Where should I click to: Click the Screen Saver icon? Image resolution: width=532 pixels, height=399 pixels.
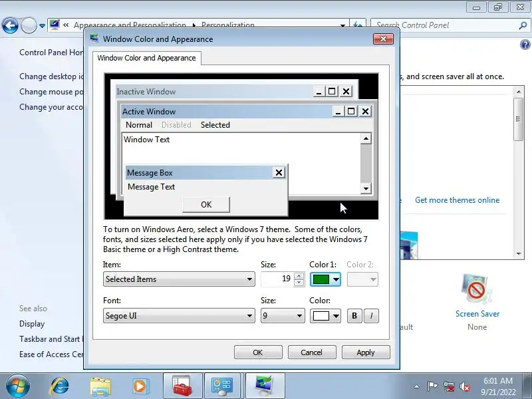tap(477, 289)
